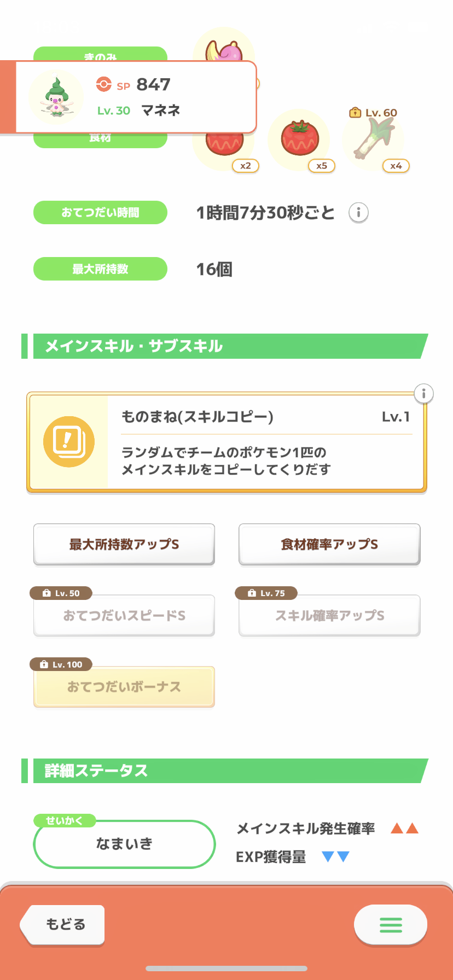Tap the gold おてつだいボーナス skill
The image size is (453, 980).
124,687
